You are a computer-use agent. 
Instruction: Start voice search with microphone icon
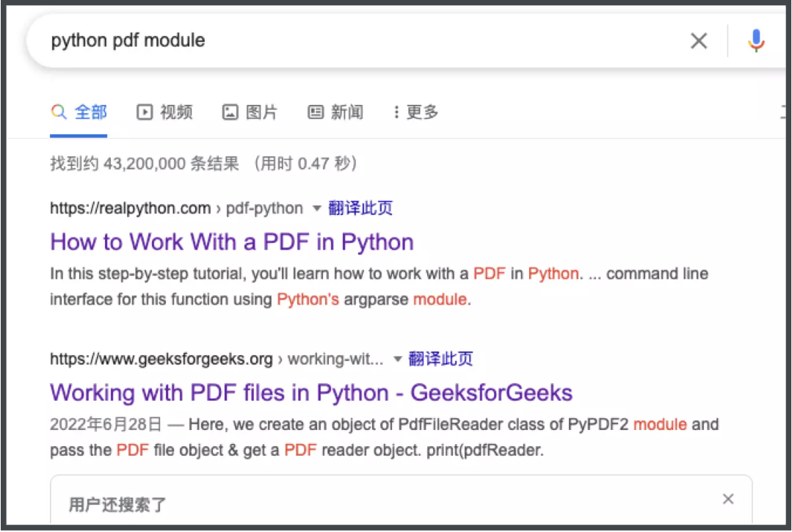pyautogui.click(x=755, y=41)
